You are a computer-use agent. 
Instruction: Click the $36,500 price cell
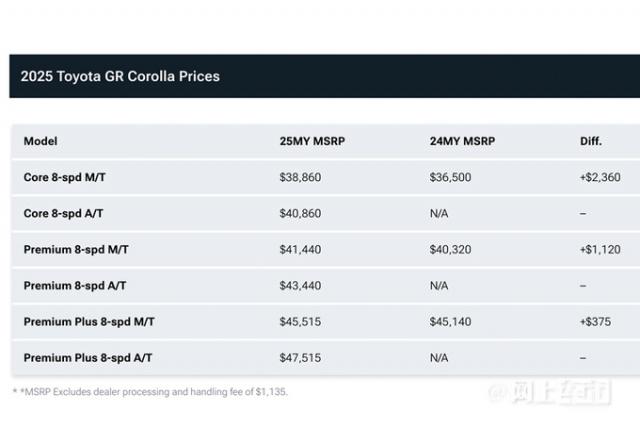(450, 177)
